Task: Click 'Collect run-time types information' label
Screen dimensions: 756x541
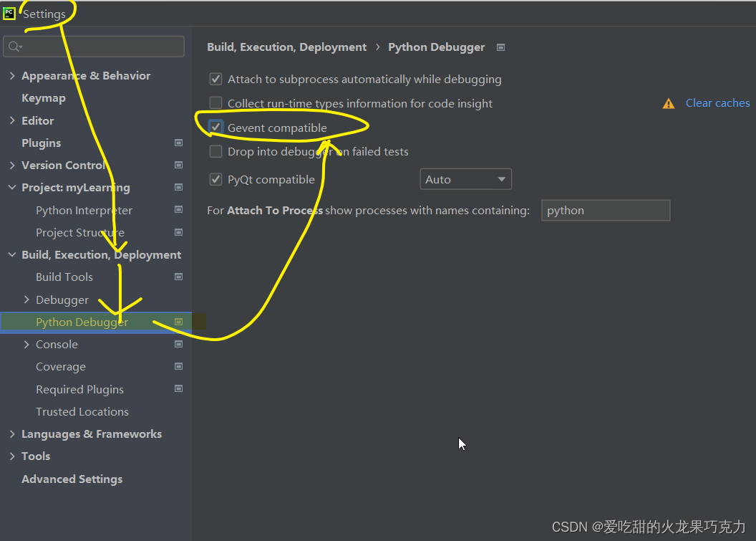Action: (x=360, y=104)
